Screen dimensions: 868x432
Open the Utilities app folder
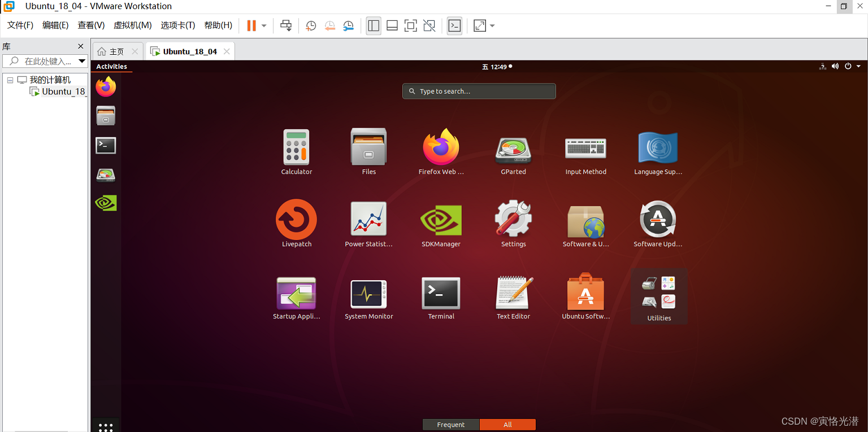point(659,296)
